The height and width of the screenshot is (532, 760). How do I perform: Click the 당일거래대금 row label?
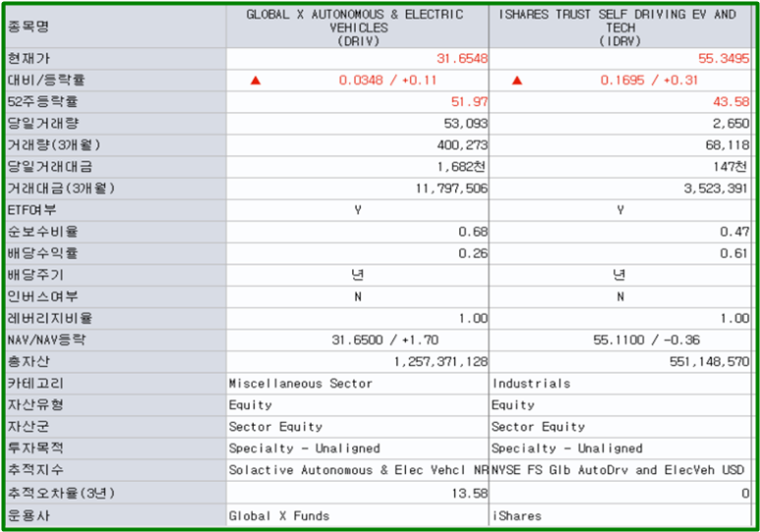click(x=49, y=167)
